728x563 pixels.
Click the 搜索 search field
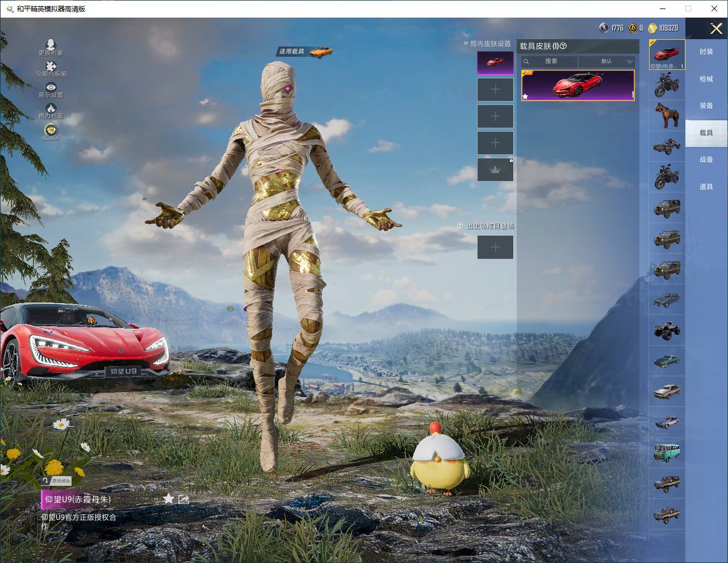click(x=549, y=61)
